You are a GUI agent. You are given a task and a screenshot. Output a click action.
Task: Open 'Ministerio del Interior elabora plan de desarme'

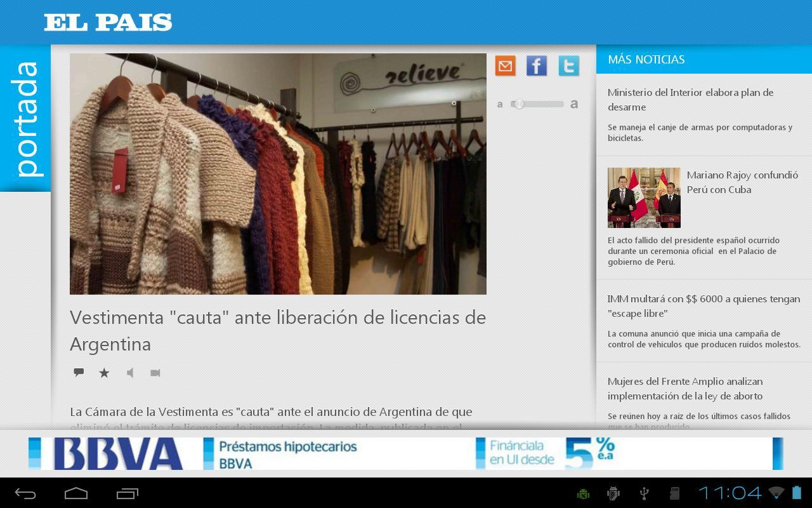[x=691, y=100]
